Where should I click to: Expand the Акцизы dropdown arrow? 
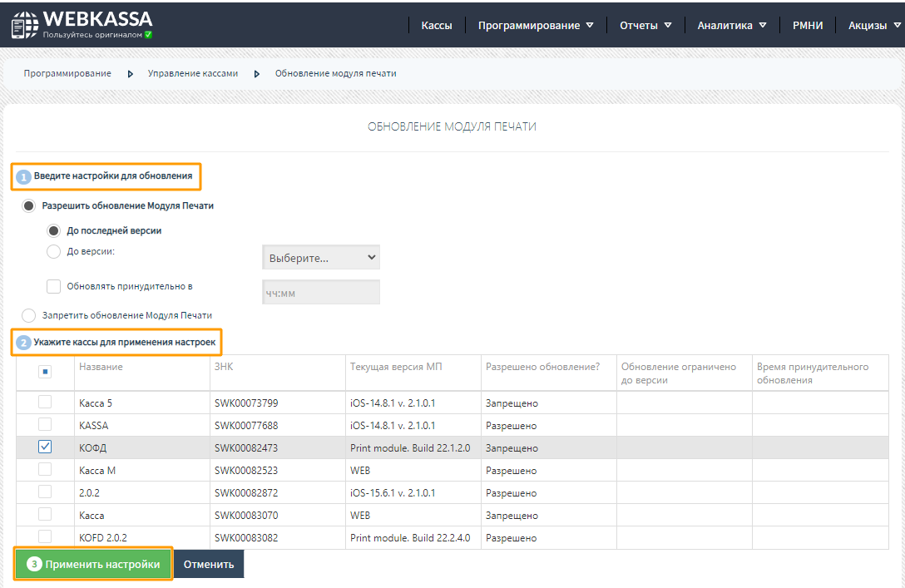tap(897, 26)
